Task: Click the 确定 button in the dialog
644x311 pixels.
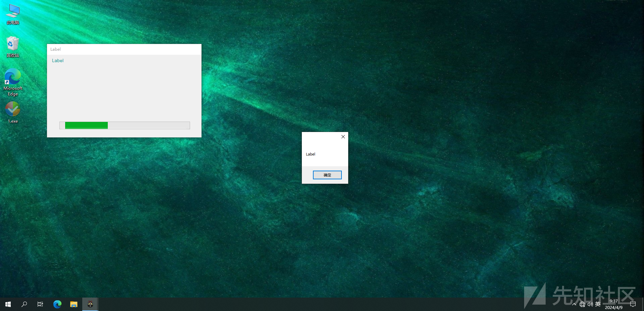Action: pyautogui.click(x=327, y=175)
